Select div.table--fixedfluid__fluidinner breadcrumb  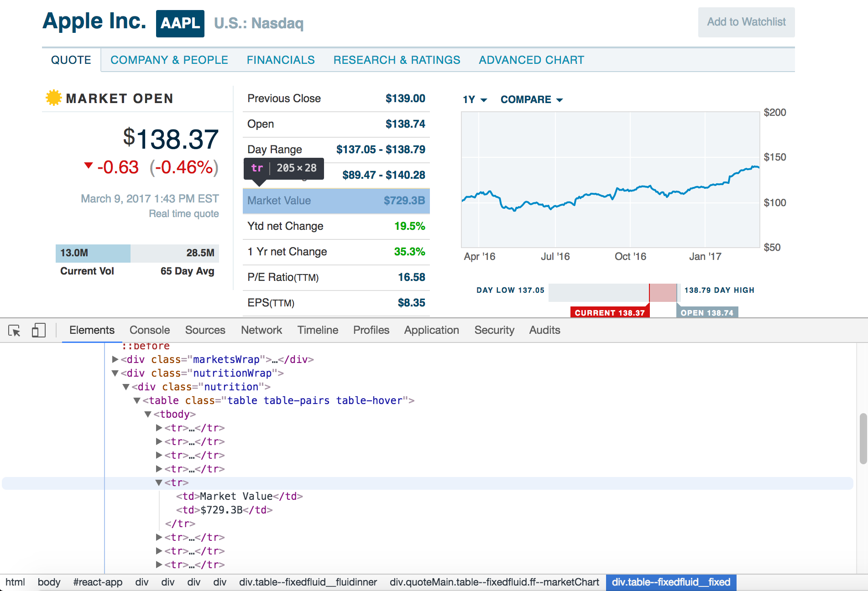(308, 582)
